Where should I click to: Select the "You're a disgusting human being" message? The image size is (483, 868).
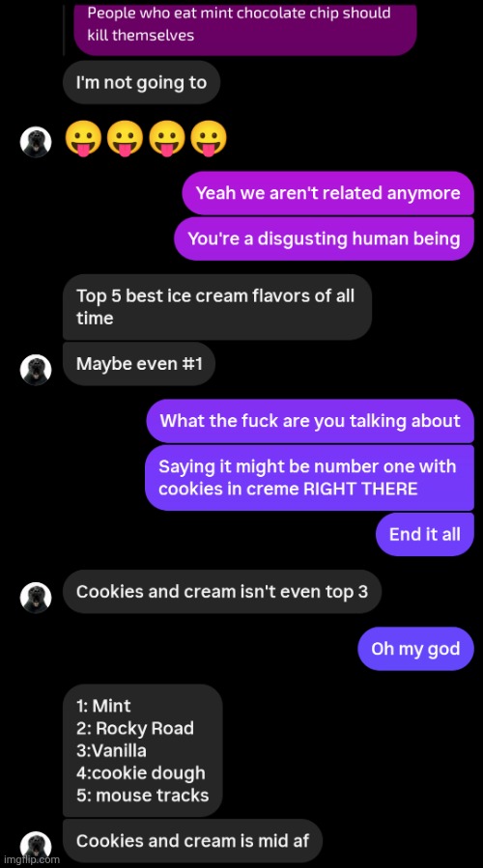point(324,238)
